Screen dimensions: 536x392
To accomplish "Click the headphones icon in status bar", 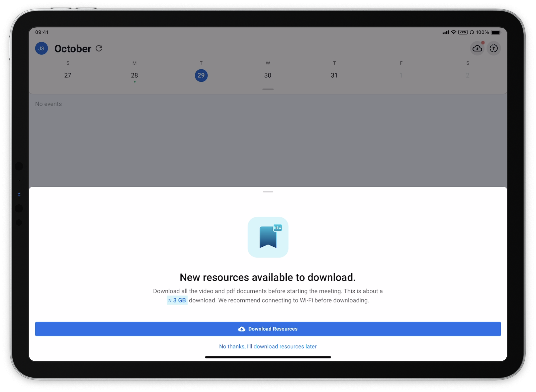I will pyautogui.click(x=472, y=32).
